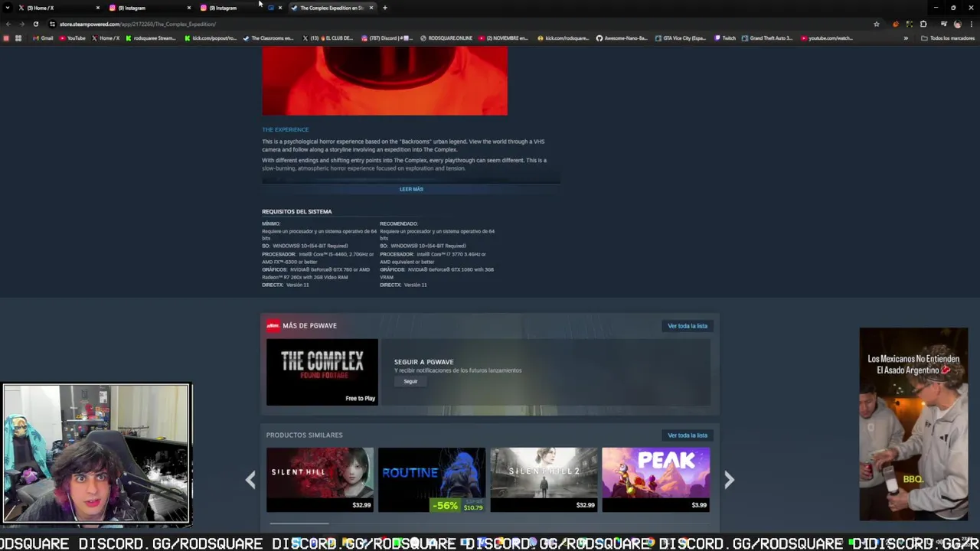This screenshot has height=551, width=980.
Task: Open Silent Hill 2 game card
Action: [544, 480]
